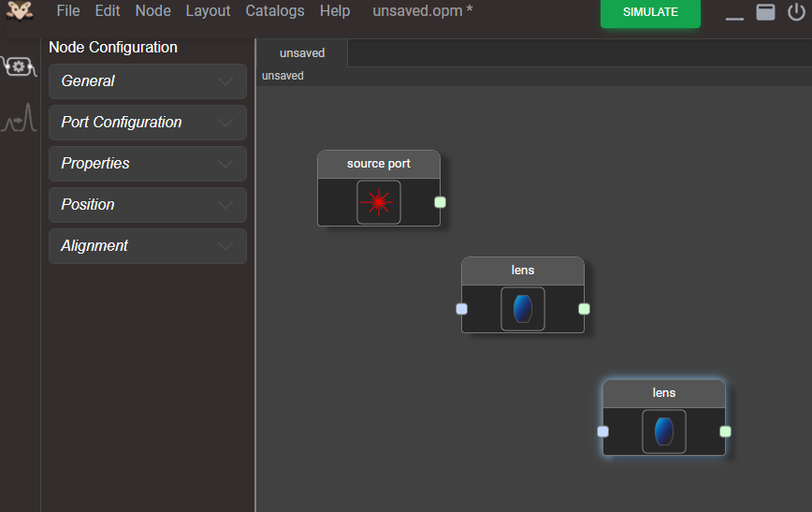The image size is (812, 512).
Task: Open the File menu
Action: (x=68, y=11)
